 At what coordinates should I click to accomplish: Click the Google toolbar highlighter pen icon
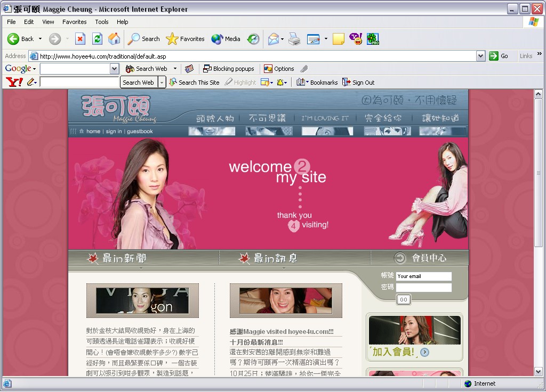(304, 69)
